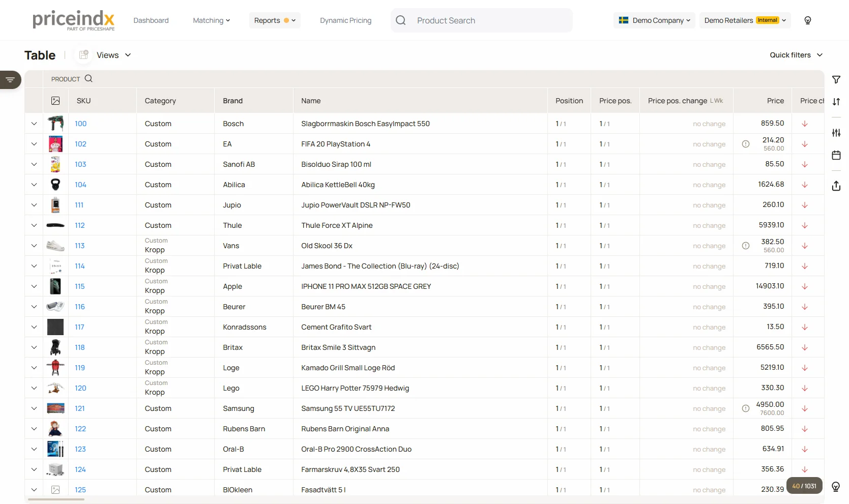
Task: Click 'Rubens Barn' brand cell
Action: (244, 429)
